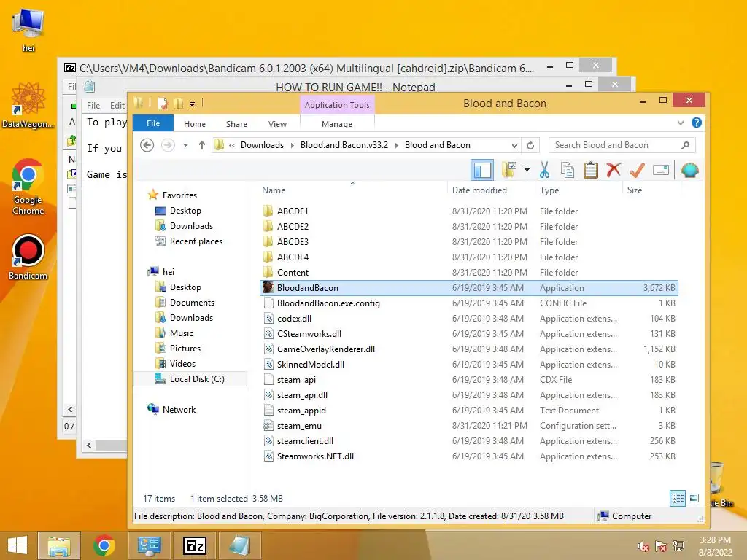The width and height of the screenshot is (747, 560).
Task: Open 7-Zip from the taskbar
Action: click(x=195, y=545)
